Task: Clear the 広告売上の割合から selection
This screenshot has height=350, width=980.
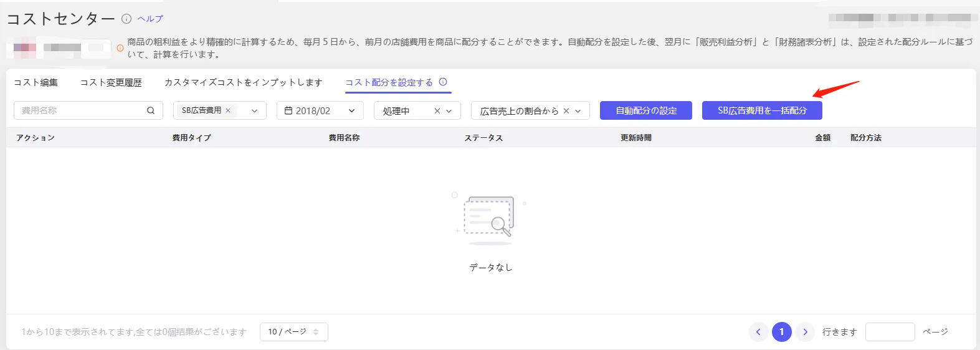Action: tap(566, 110)
